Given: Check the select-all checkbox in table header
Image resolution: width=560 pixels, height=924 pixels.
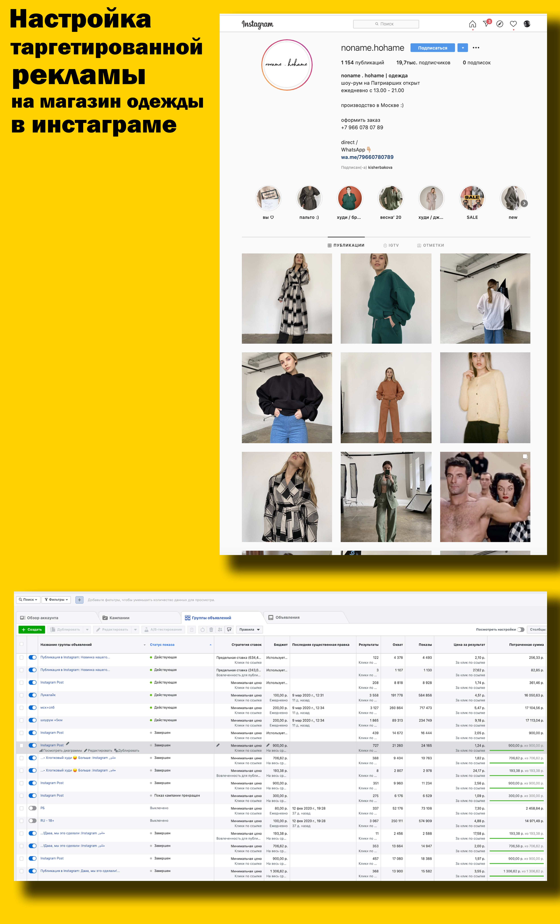Looking at the screenshot, I should pos(21,644).
